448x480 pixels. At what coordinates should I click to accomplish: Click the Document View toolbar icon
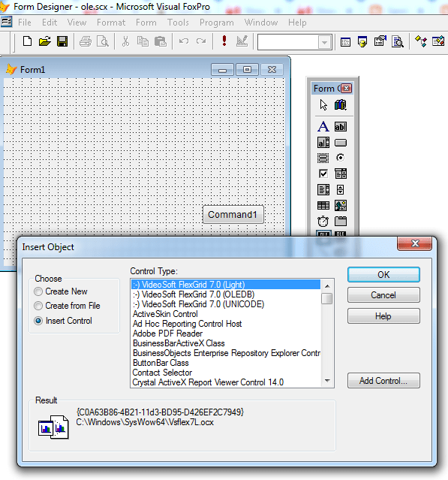pos(398,41)
